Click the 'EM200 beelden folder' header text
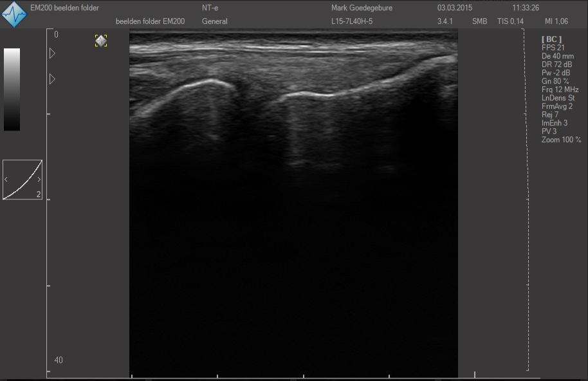 tap(64, 8)
